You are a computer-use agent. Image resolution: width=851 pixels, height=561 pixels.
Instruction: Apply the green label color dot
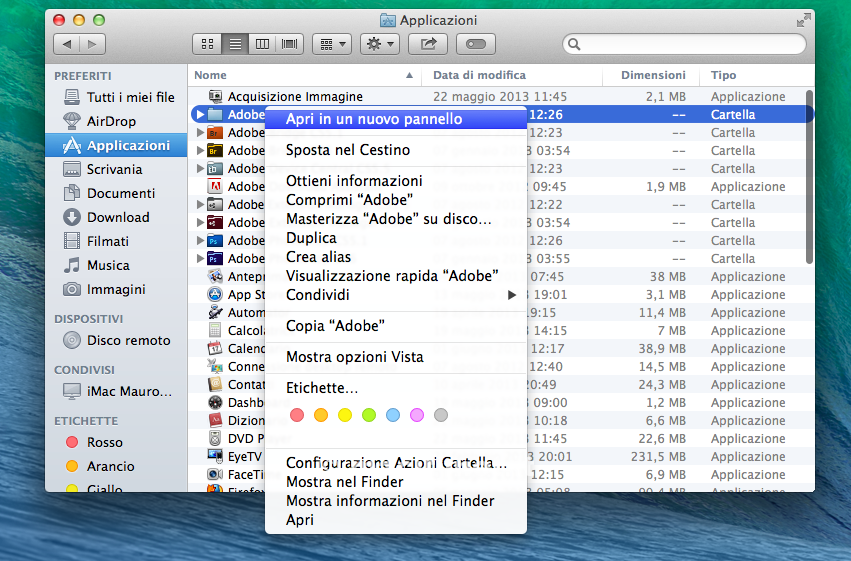[368, 415]
